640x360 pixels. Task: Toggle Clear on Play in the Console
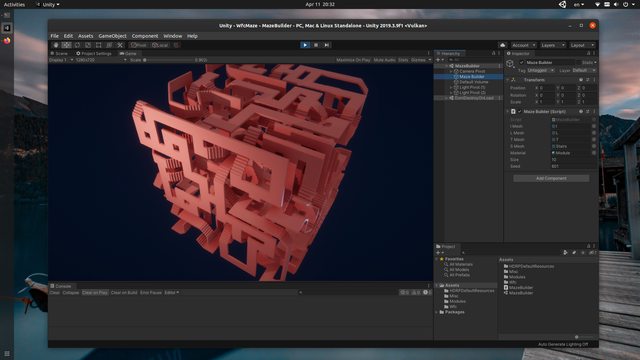[x=95, y=293]
